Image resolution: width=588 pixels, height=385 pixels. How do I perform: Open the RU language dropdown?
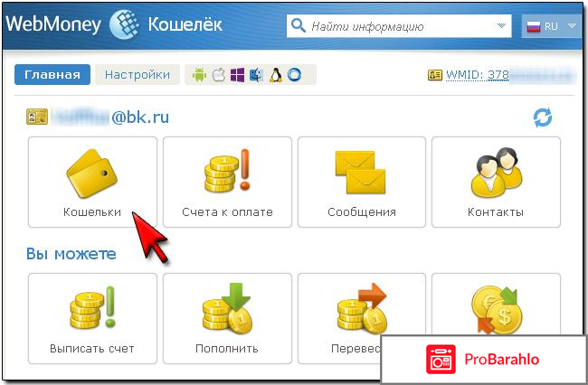pos(551,26)
